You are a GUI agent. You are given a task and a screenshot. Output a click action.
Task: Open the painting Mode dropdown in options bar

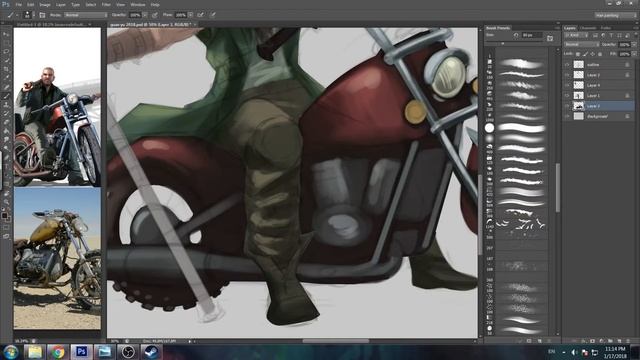[x=85, y=15]
